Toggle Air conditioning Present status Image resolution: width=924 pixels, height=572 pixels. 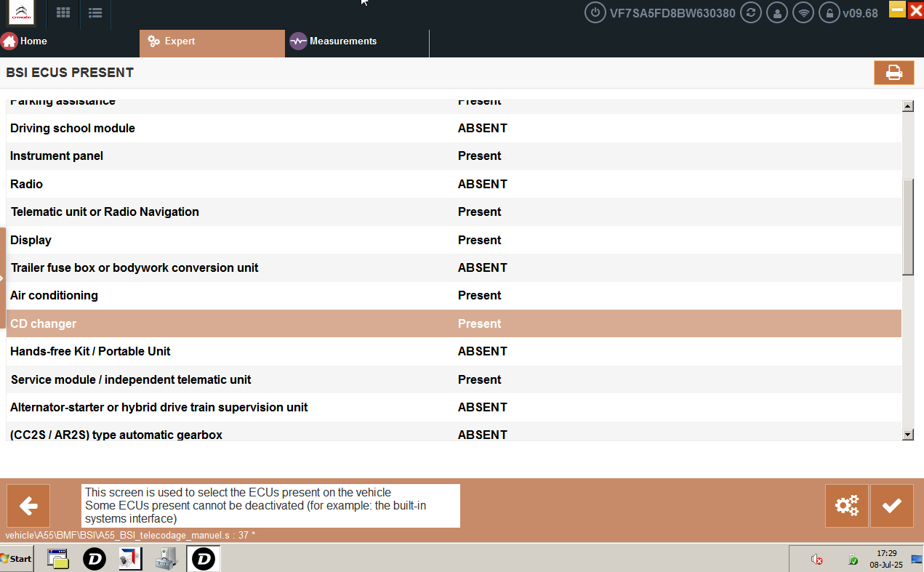point(479,295)
